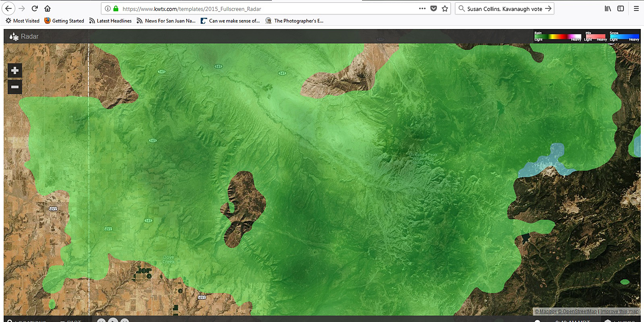The image size is (644, 322).
Task: Show site information for kwtx.com
Action: coord(107,8)
